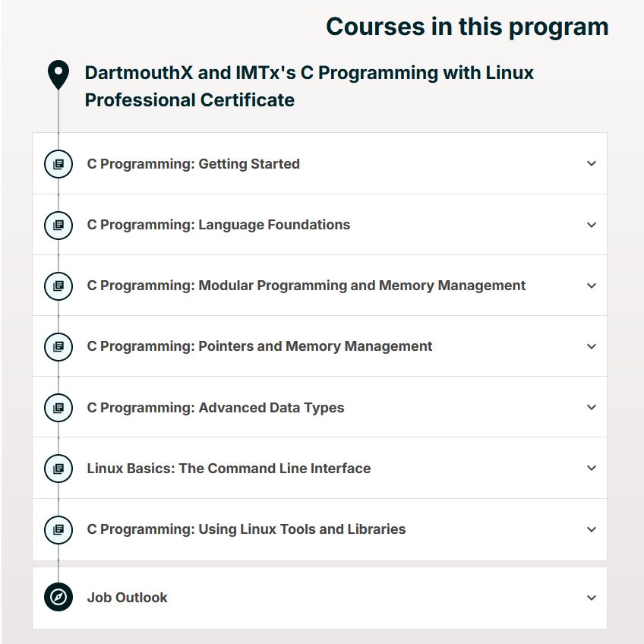Expand the Job Outlook section chevron
This screenshot has width=644, height=644.
coord(592,598)
